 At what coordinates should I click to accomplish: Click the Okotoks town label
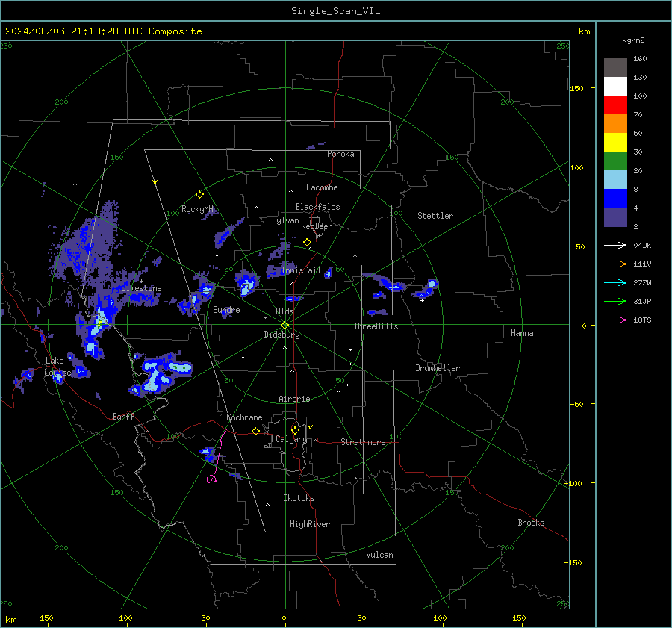[x=299, y=498]
